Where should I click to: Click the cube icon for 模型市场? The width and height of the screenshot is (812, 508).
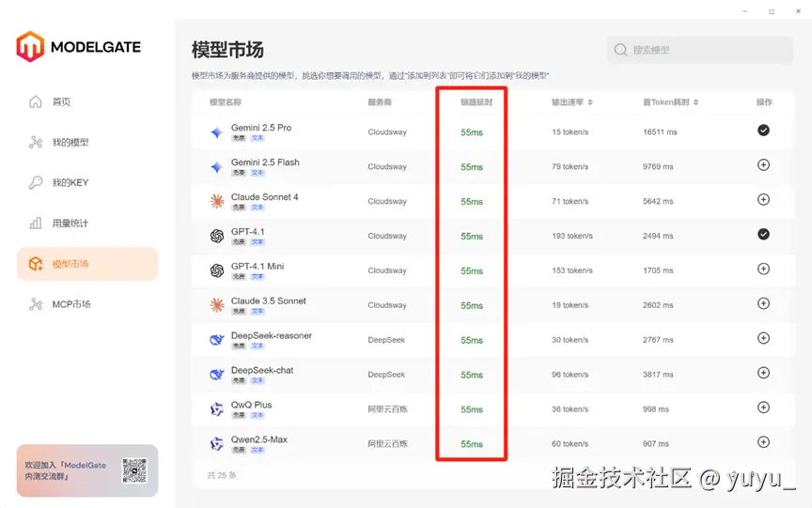point(35,264)
